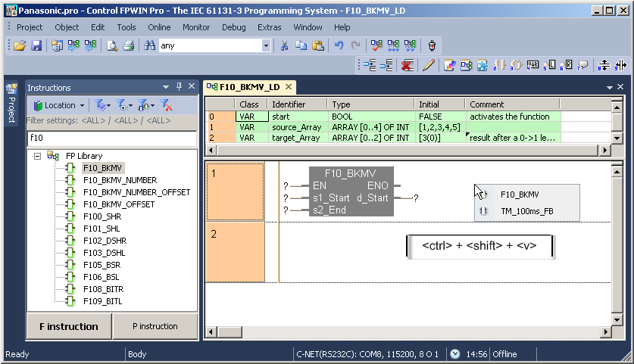634x364 pixels.
Task: Click the Print Preview magnifier icon
Action: 112,45
